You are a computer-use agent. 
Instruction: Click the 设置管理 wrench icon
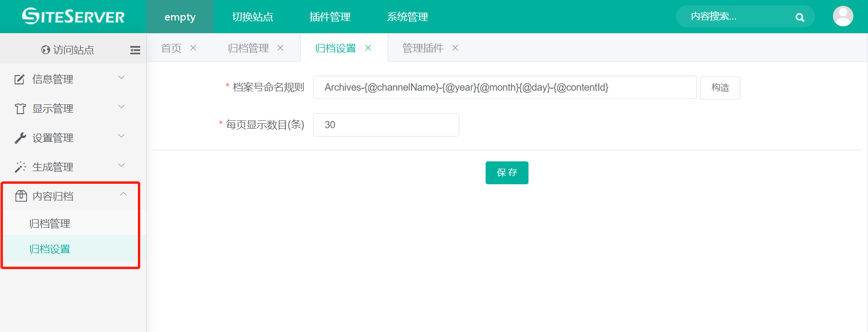[x=20, y=138]
